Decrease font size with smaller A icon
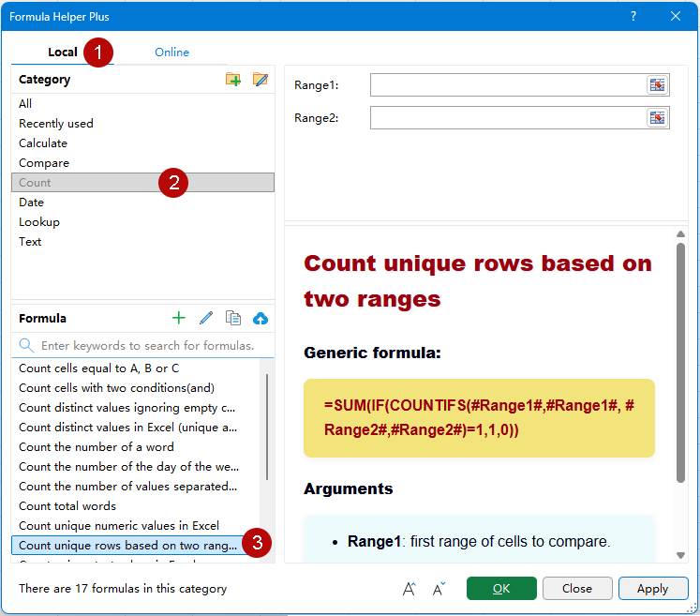This screenshot has height=616, width=700. click(x=439, y=589)
